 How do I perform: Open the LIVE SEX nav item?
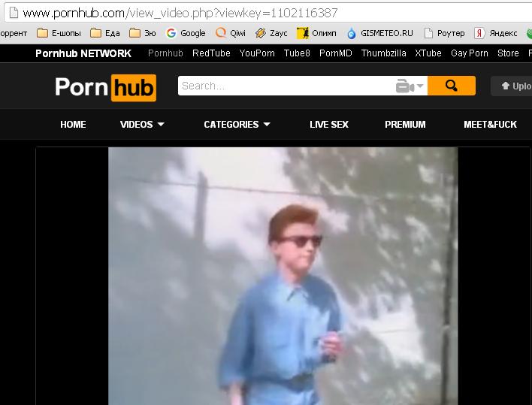329,125
